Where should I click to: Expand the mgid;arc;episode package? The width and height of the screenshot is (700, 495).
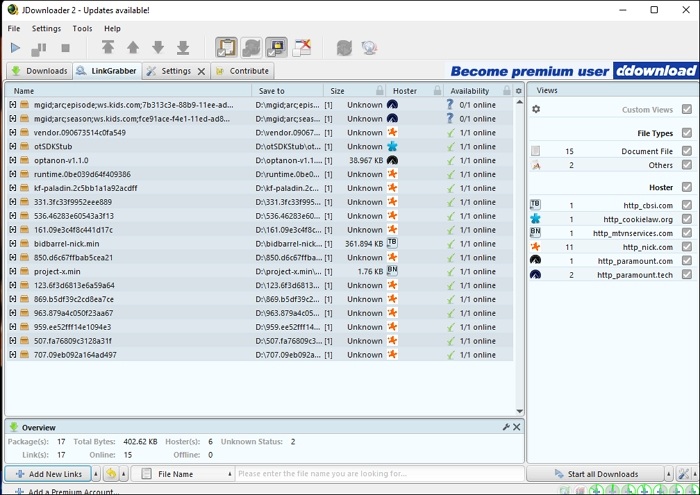[x=12, y=104]
